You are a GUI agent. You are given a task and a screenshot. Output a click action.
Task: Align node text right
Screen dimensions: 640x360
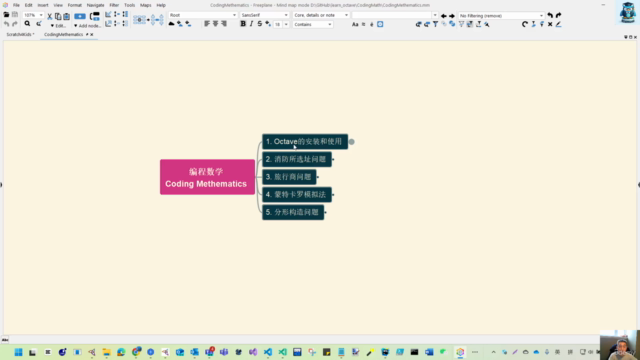coord(224,24)
